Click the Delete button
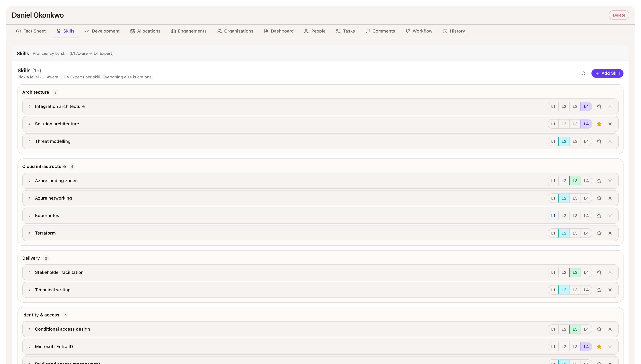Viewport: 641px width, 364px height. click(x=619, y=15)
